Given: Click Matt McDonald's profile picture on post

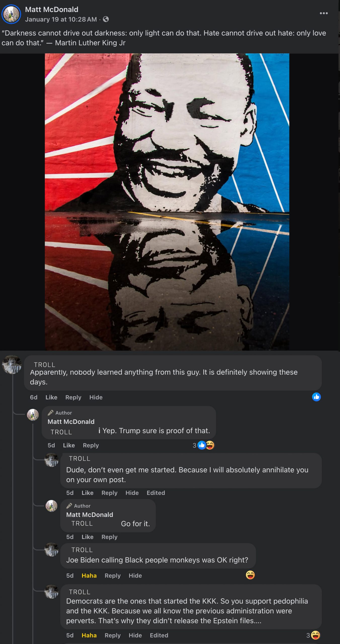Looking at the screenshot, I should tap(11, 14).
